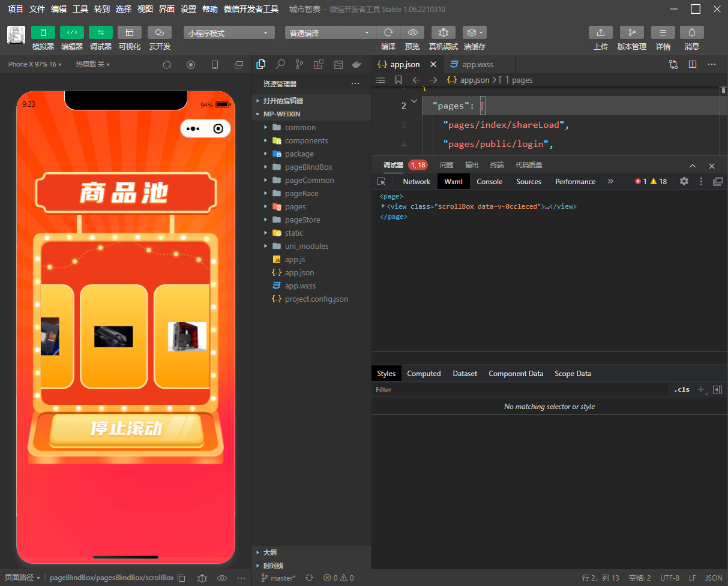This screenshot has width=728, height=586.
Task: Expand the pageBlindBox folder
Action: coord(308,167)
